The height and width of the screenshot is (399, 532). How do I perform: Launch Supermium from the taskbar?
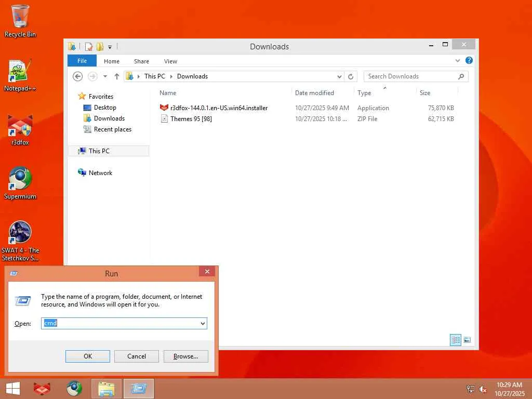(x=74, y=389)
